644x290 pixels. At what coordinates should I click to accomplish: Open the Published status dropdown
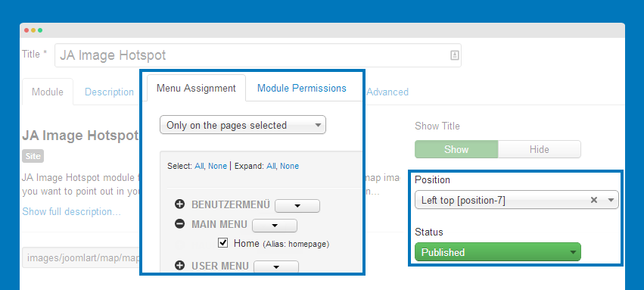498,252
